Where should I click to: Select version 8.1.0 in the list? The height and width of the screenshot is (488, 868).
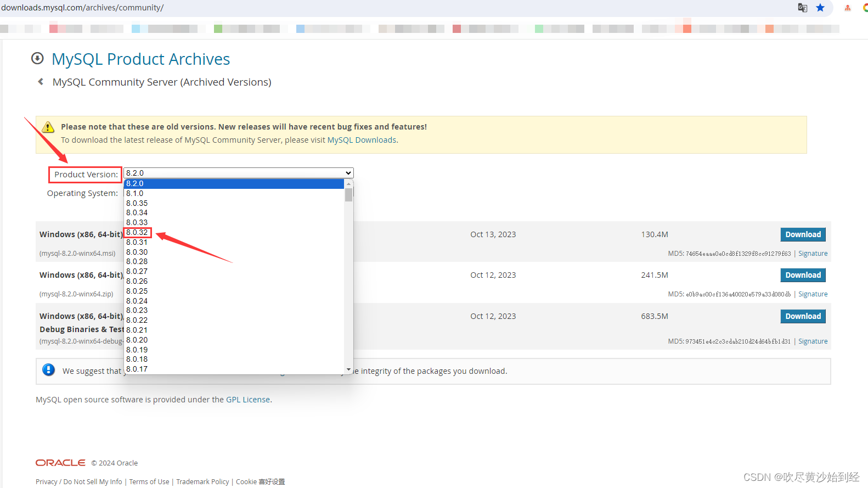click(x=234, y=193)
